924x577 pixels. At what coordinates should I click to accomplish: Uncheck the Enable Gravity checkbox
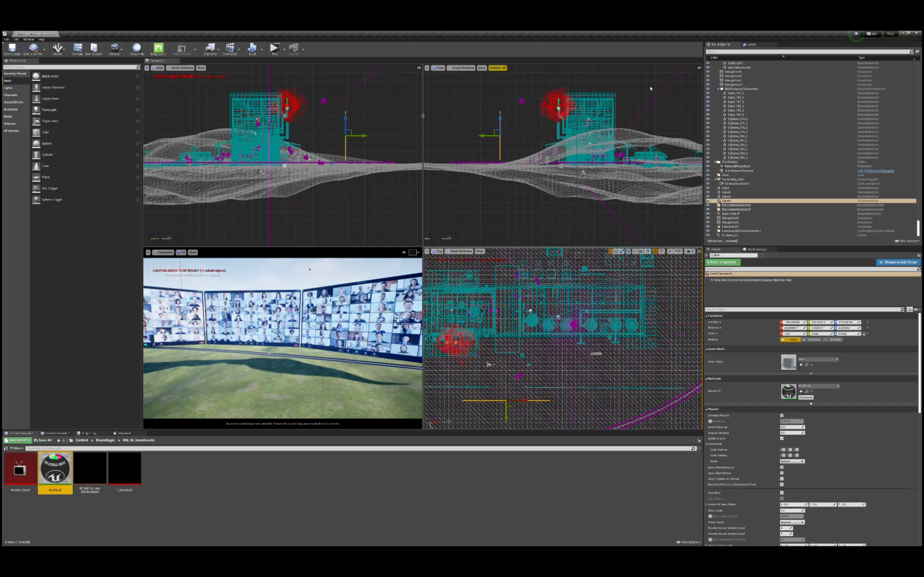[782, 439]
